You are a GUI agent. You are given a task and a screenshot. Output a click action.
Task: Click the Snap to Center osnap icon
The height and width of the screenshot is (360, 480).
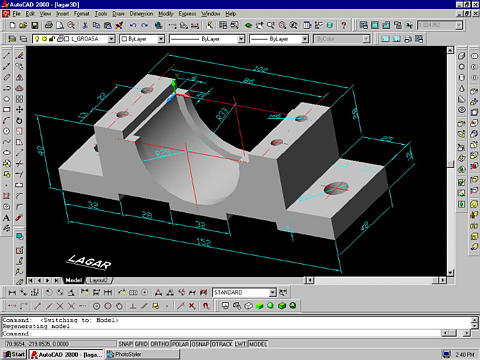pos(96,306)
